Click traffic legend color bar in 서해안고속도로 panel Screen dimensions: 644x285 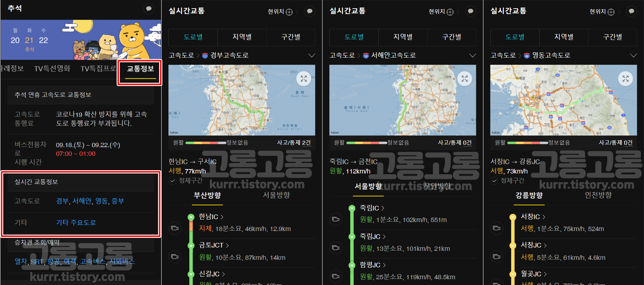pos(366,143)
